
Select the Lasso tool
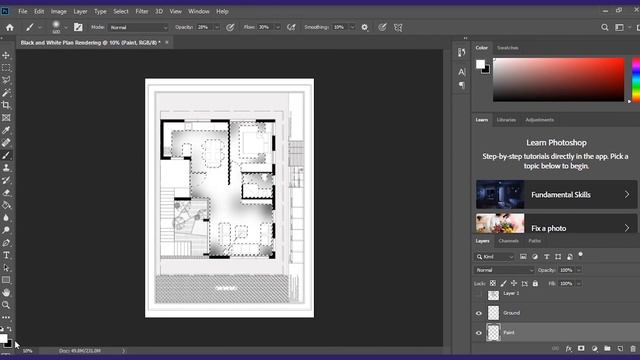(6, 80)
